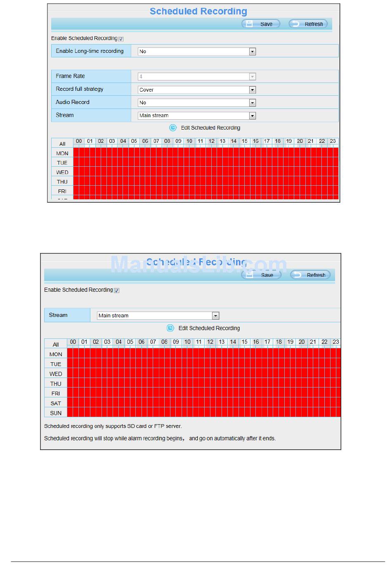392x574 pixels.
Task: Select the WED row in upper schedule
Action: point(62,172)
